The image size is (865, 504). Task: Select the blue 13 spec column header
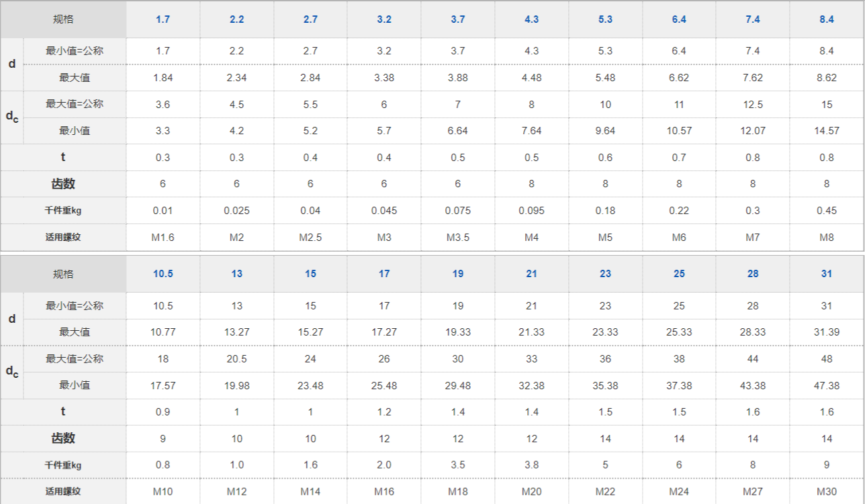(x=236, y=274)
